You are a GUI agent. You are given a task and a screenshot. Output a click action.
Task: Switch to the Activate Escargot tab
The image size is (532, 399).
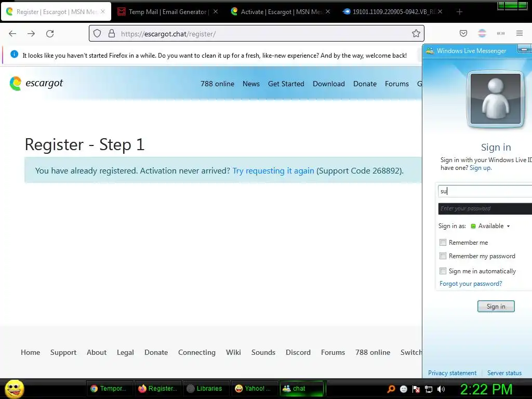point(280,11)
